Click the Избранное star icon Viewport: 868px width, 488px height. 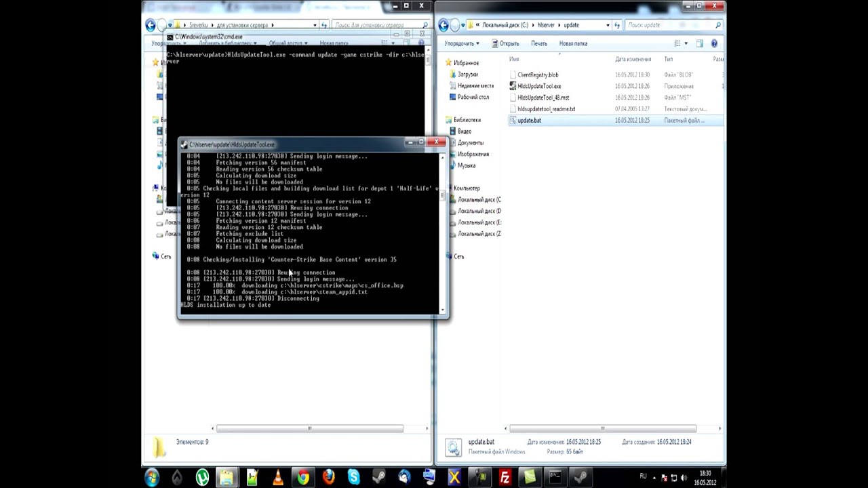448,63
